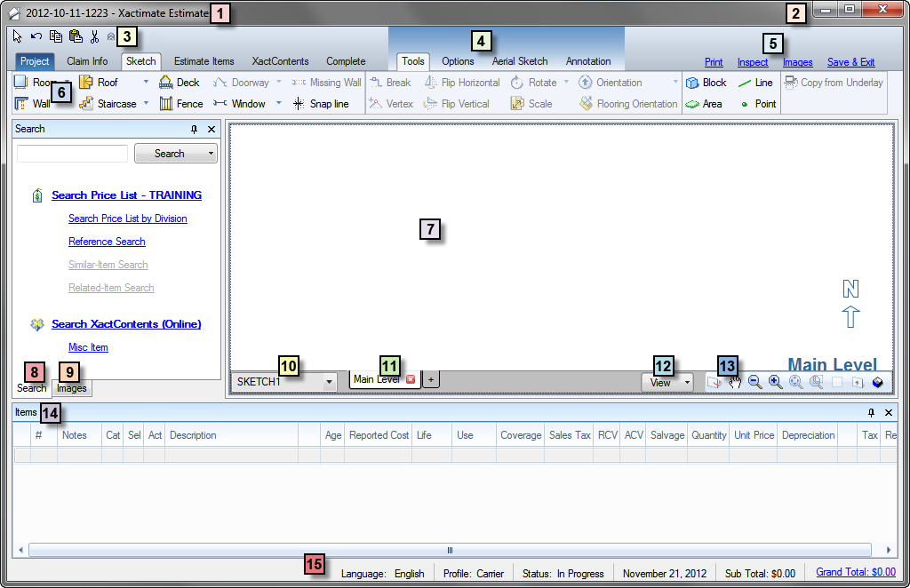
Task: Open the Rotate dropdown arrow
Action: click(566, 82)
